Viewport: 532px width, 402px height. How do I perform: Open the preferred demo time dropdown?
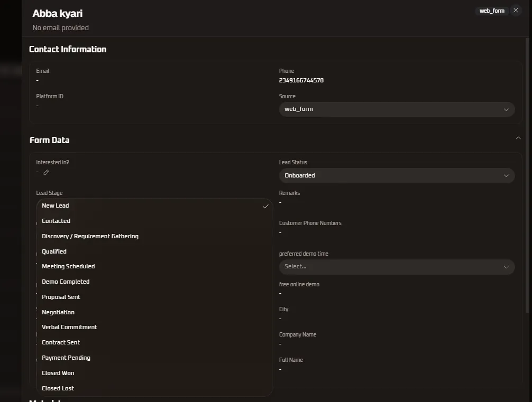pyautogui.click(x=397, y=267)
